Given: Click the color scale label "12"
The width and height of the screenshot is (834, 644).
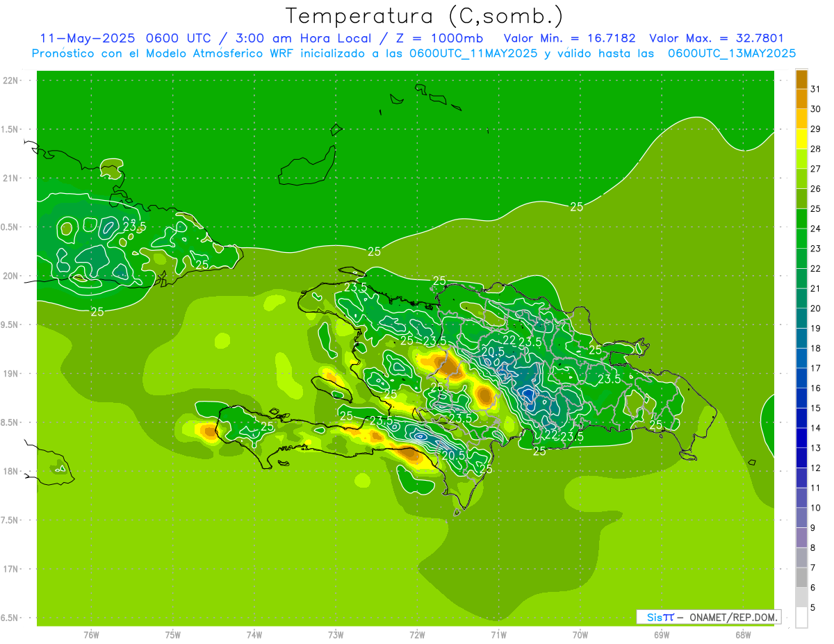Looking at the screenshot, I should coord(815,468).
